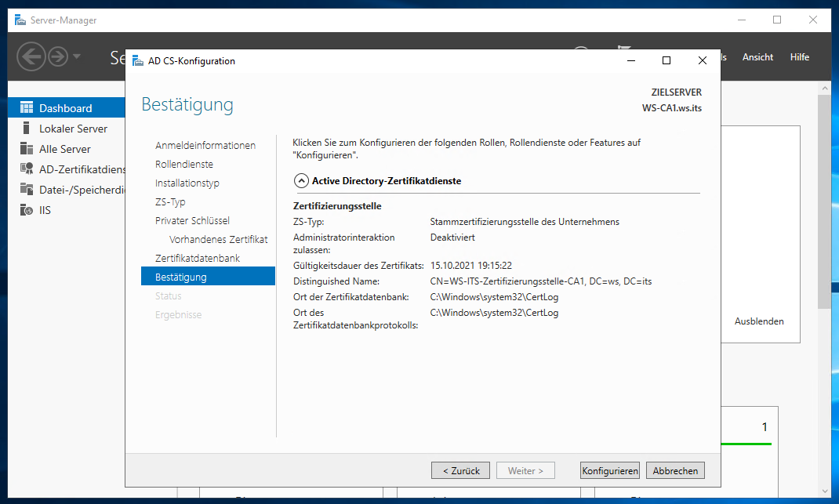Minimize the AD CS-Konfiguration dialog

point(631,60)
